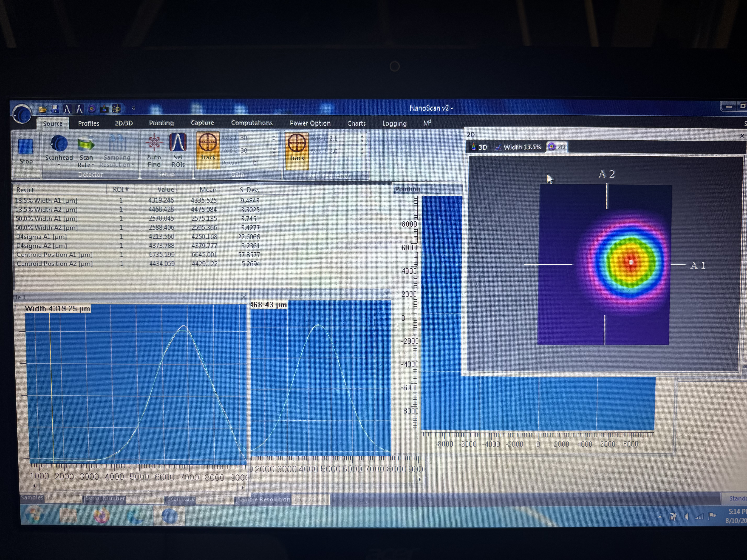747x560 pixels.
Task: Click the NanoScan taskbar button
Action: click(169, 516)
